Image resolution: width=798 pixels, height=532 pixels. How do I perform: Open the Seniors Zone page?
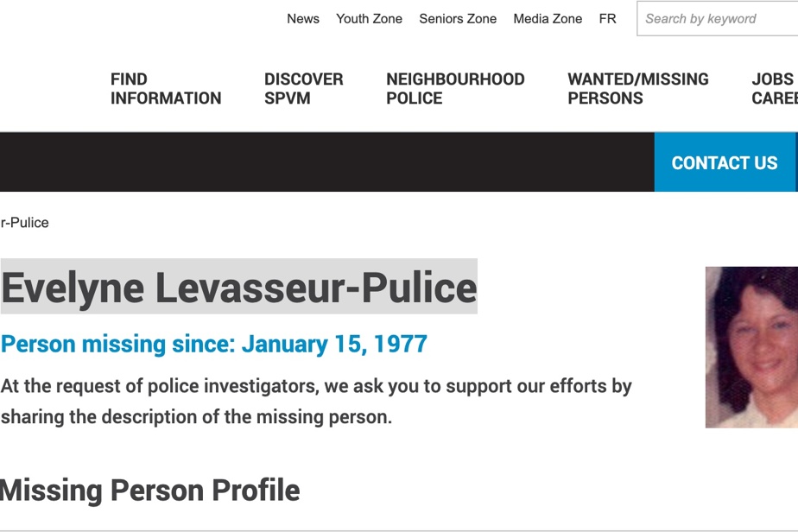pyautogui.click(x=458, y=19)
